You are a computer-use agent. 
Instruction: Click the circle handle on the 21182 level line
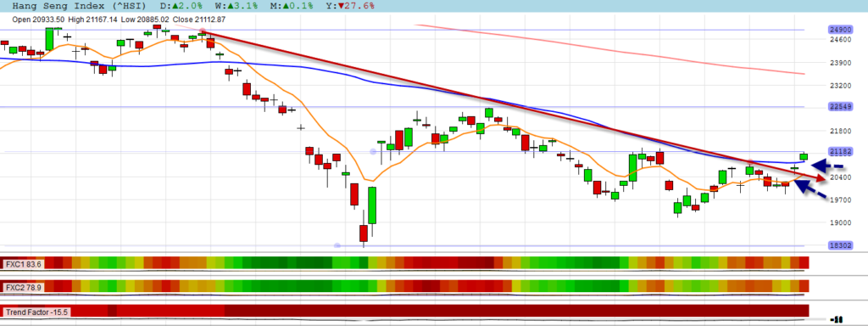tap(373, 151)
